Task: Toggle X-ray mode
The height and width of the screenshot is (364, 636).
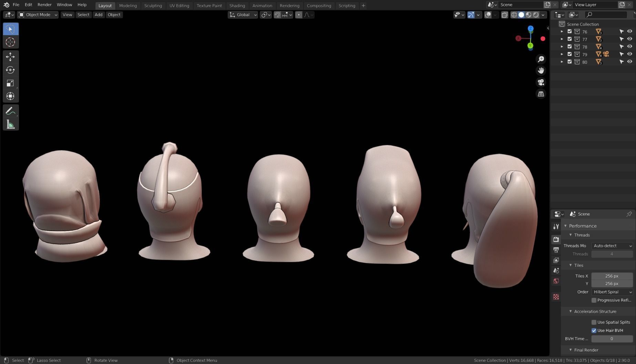Action: [504, 15]
